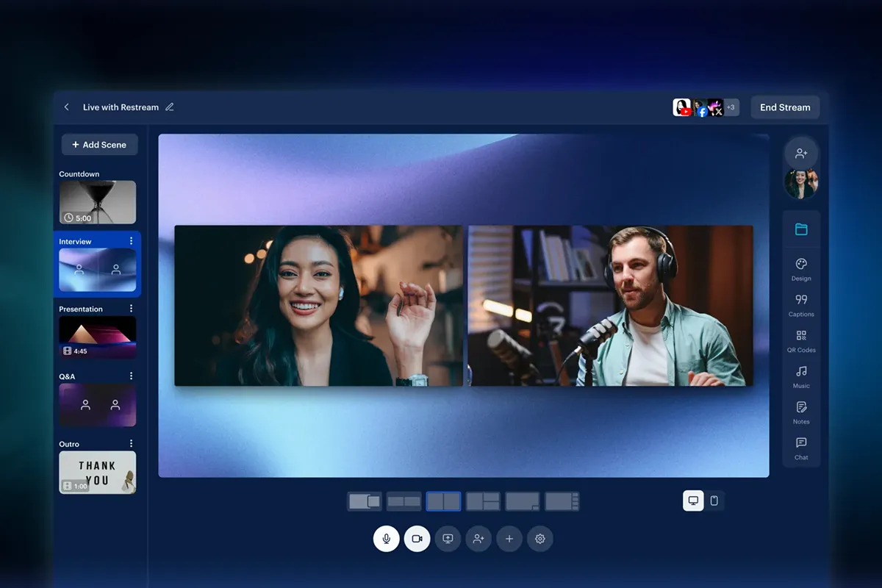Open the QR Codes panel
Viewport: 882px width, 588px height.
pyautogui.click(x=801, y=340)
